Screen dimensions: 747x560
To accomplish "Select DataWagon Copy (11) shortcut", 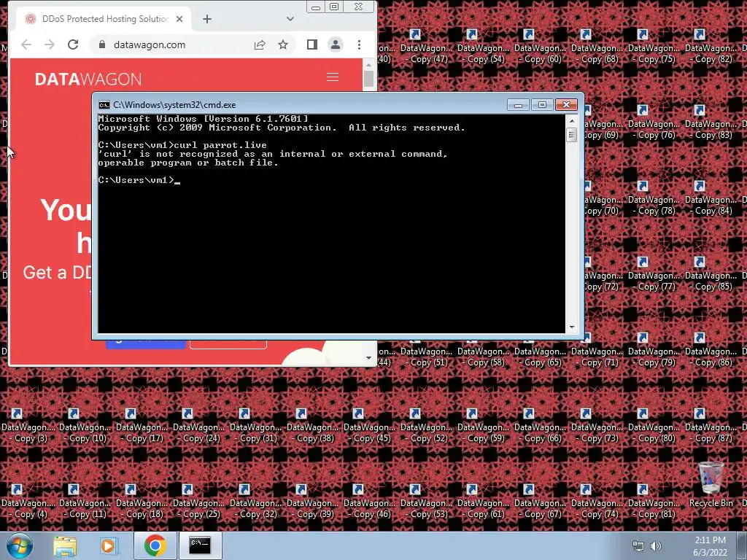I will point(85,501).
